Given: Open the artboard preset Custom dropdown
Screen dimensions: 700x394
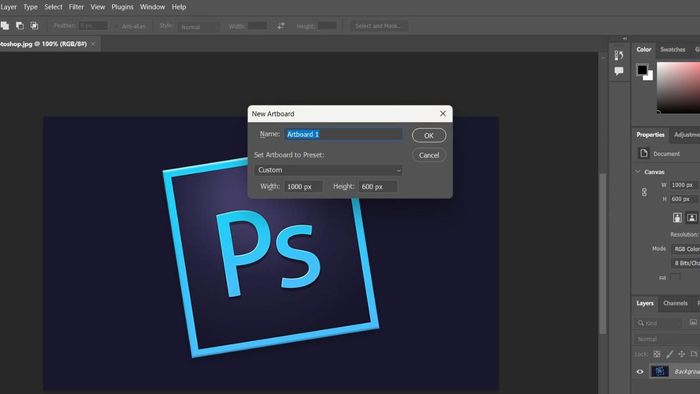Looking at the screenshot, I should click(328, 170).
